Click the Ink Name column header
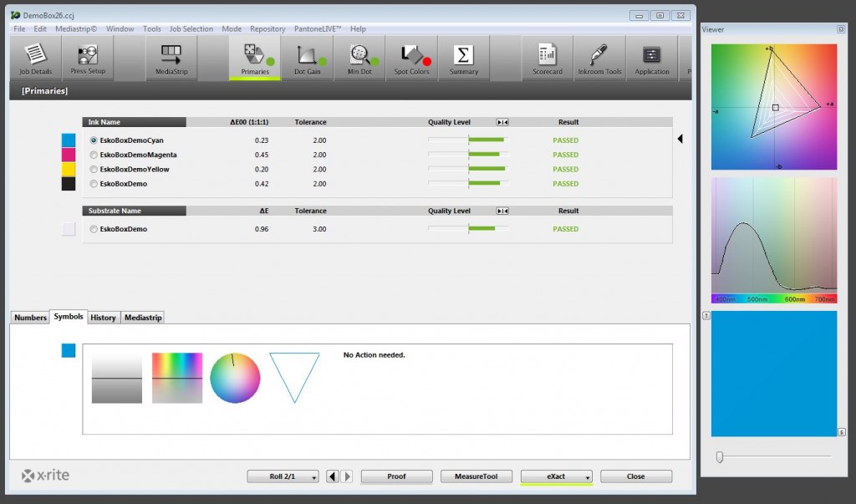This screenshot has height=504, width=856. click(x=134, y=122)
